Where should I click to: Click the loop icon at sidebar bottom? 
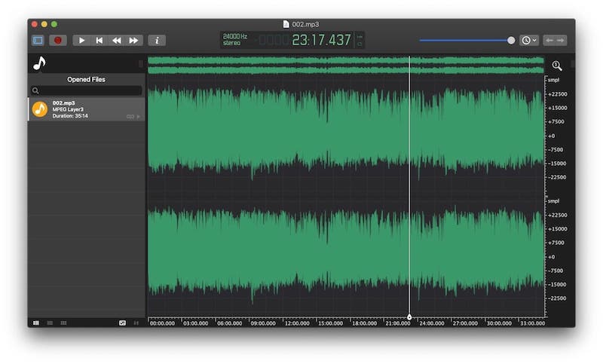pos(122,323)
